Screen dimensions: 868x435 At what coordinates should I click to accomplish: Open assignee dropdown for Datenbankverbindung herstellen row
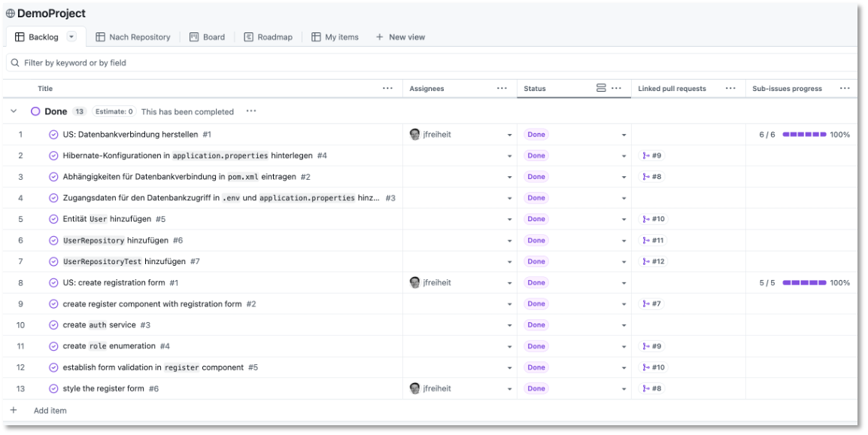tap(509, 135)
